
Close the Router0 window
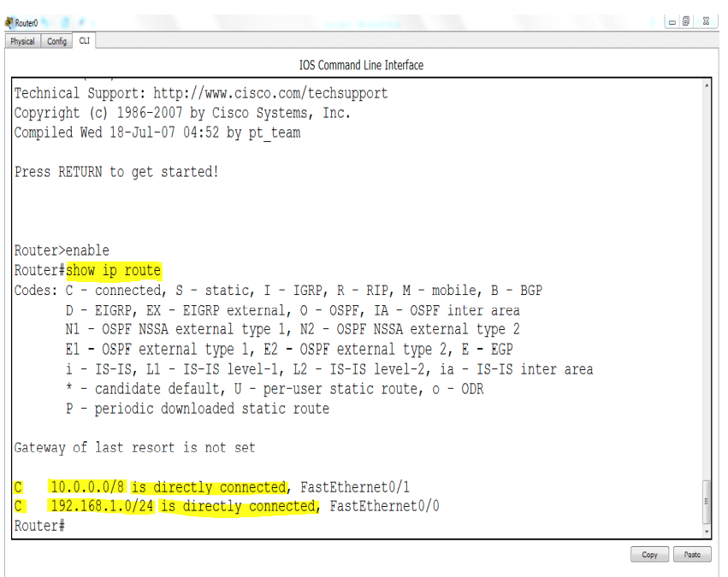click(x=706, y=21)
